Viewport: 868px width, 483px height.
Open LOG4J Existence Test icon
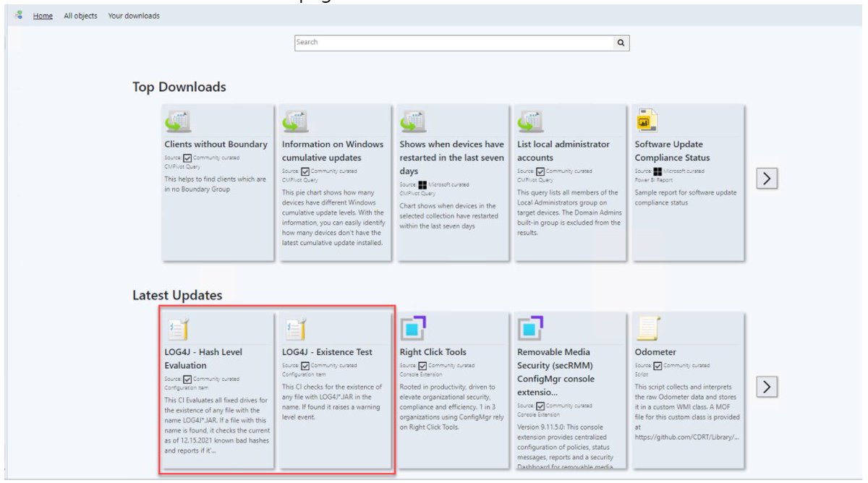[x=294, y=329]
